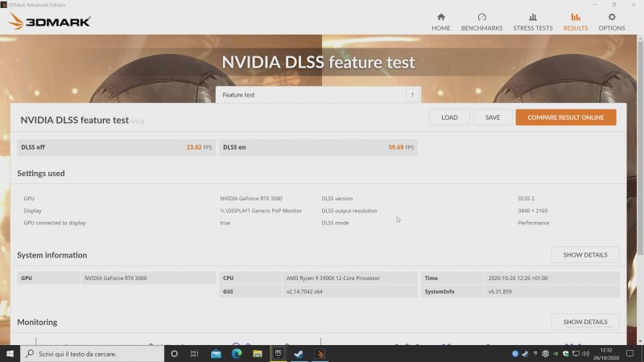The width and height of the screenshot is (644, 362).
Task: Click the Time value '2020-10-26 12:26 +01:00'
Action: point(518,278)
